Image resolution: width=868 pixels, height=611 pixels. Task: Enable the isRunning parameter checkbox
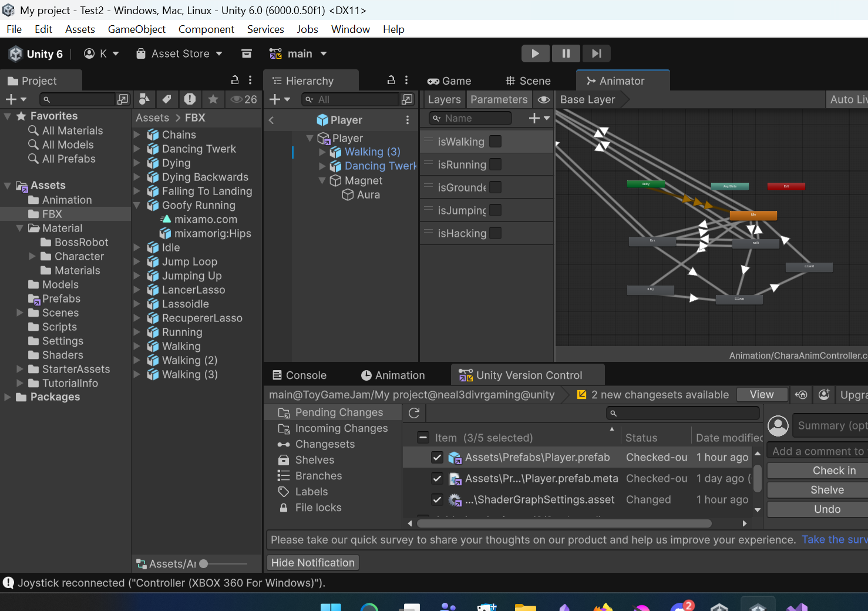point(496,164)
